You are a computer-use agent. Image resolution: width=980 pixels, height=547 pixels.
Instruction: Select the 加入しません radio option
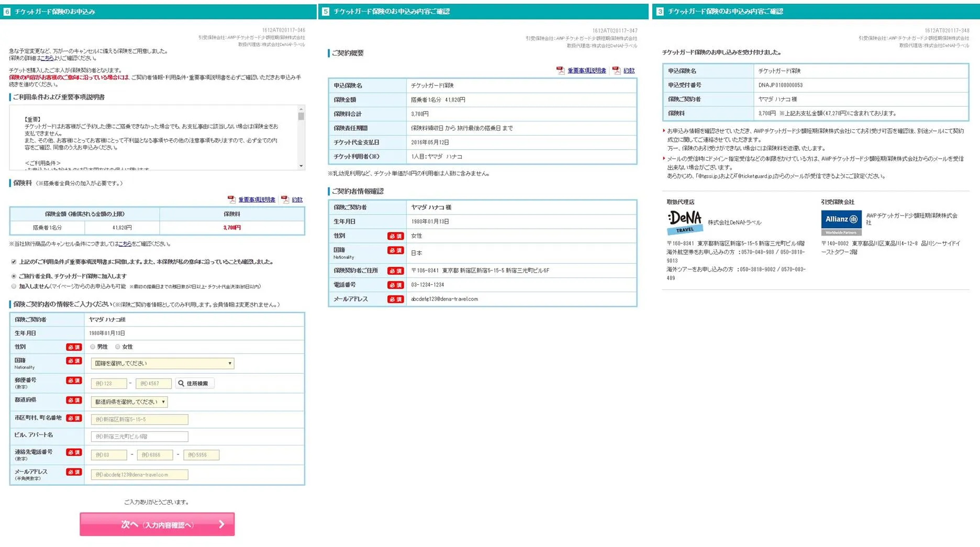point(14,286)
